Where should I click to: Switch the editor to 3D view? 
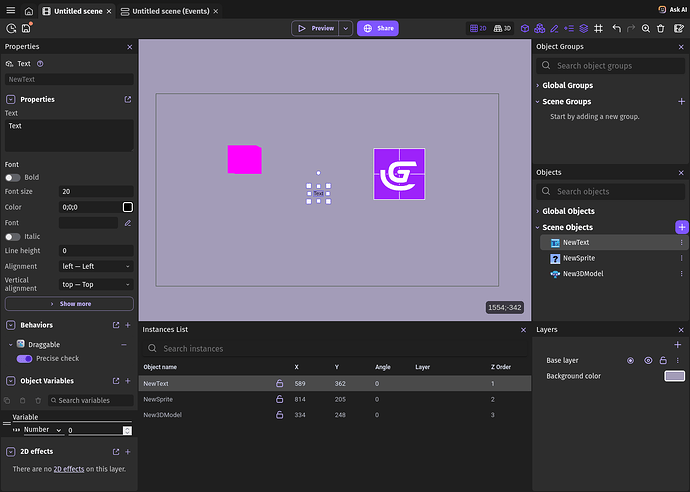(503, 28)
